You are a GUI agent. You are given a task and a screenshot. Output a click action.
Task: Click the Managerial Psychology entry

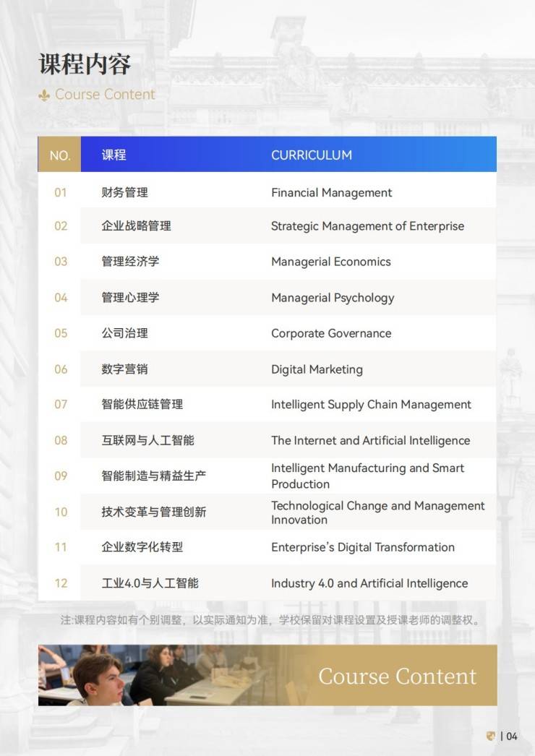tap(333, 298)
